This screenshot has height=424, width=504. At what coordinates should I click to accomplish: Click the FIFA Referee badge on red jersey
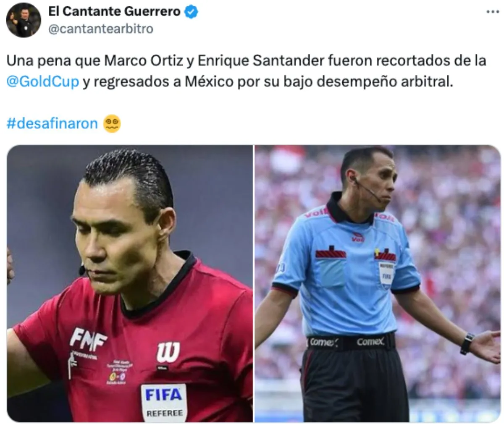tap(164, 402)
